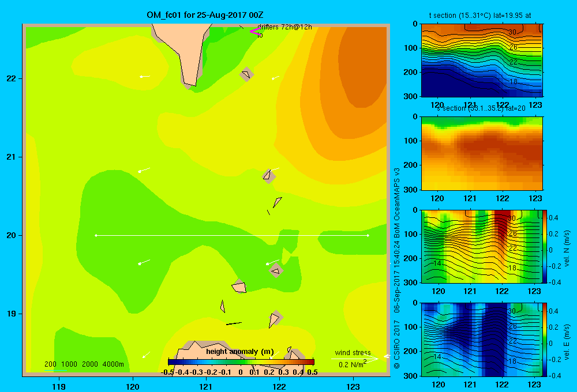Click latitude label 21 on the main map
577x392 pixels.
pyautogui.click(x=11, y=157)
